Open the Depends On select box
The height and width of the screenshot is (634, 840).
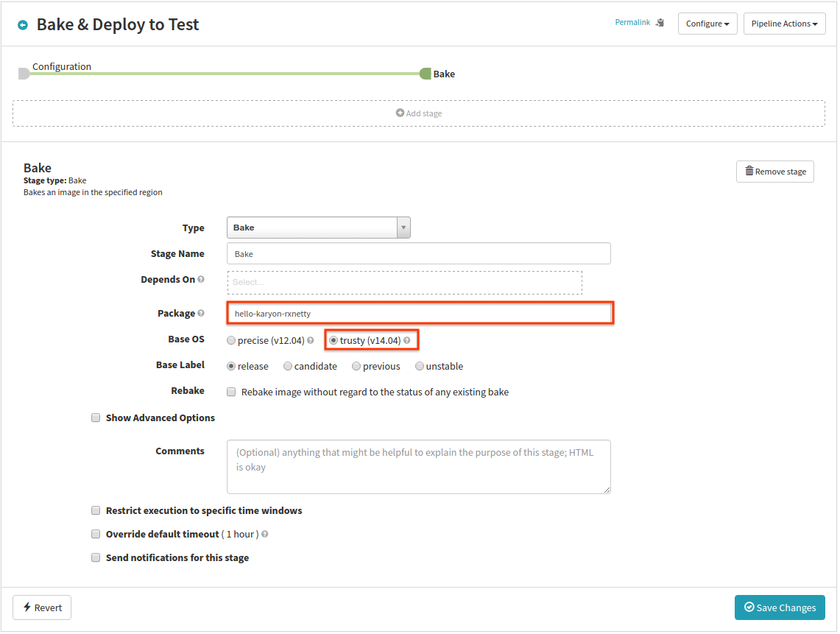click(404, 283)
